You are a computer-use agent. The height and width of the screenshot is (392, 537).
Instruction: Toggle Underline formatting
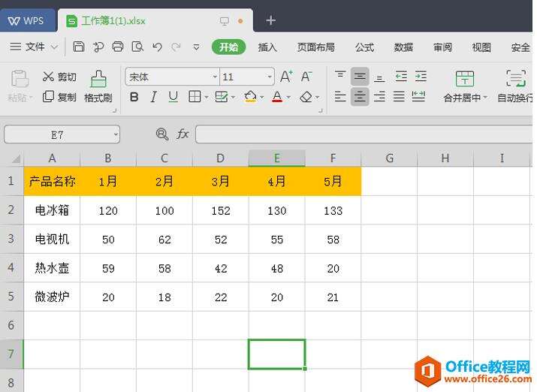[x=173, y=97]
